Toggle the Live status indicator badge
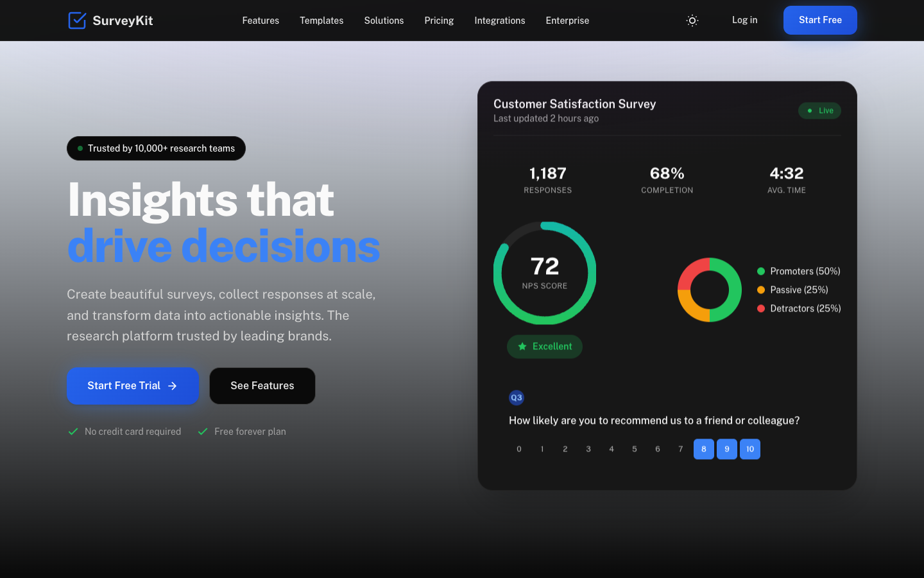This screenshot has height=578, width=924. [819, 110]
